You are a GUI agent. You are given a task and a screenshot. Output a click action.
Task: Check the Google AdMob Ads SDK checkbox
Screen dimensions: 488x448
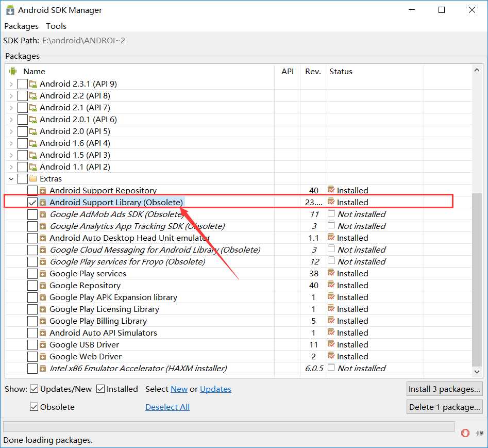tap(32, 214)
